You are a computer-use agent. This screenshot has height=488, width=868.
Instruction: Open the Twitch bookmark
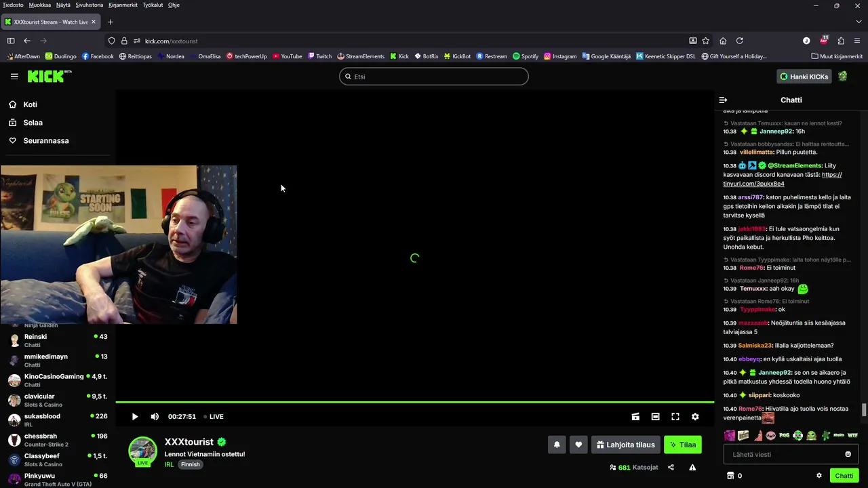(319, 56)
